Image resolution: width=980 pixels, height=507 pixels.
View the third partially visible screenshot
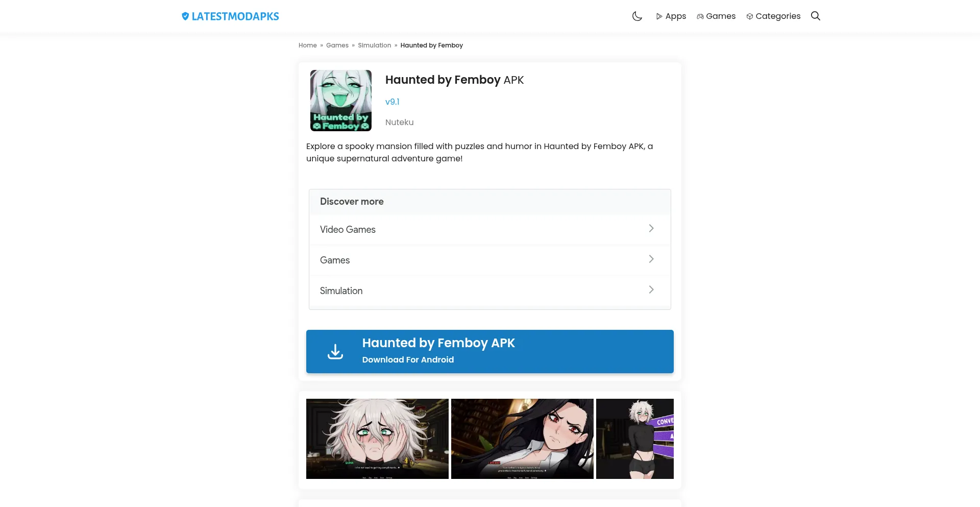click(635, 439)
